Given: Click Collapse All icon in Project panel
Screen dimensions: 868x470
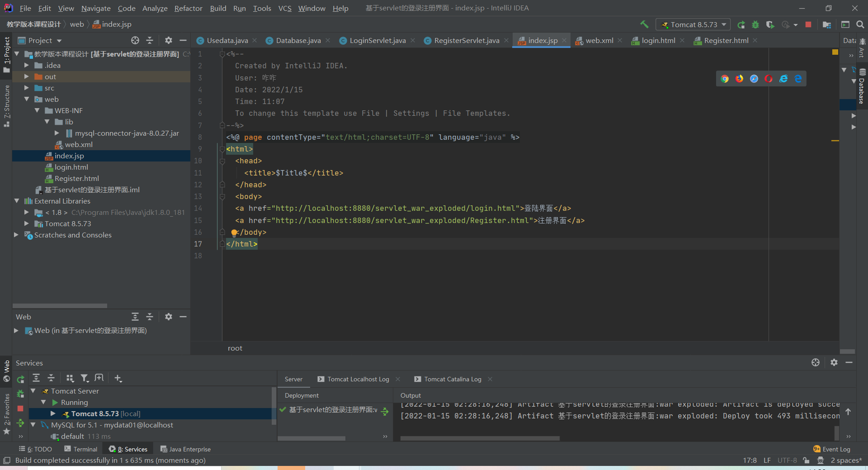Looking at the screenshot, I should [150, 40].
